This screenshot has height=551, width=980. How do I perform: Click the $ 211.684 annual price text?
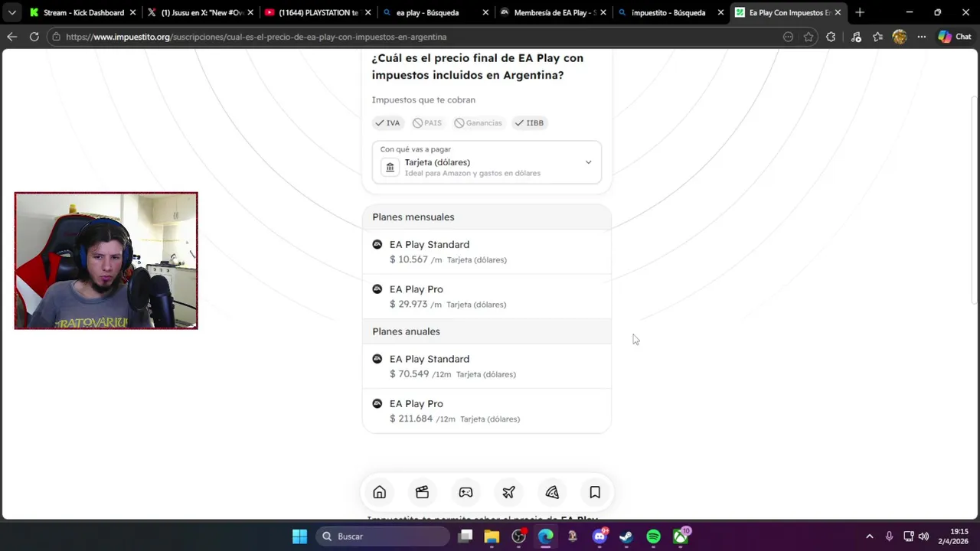click(411, 419)
